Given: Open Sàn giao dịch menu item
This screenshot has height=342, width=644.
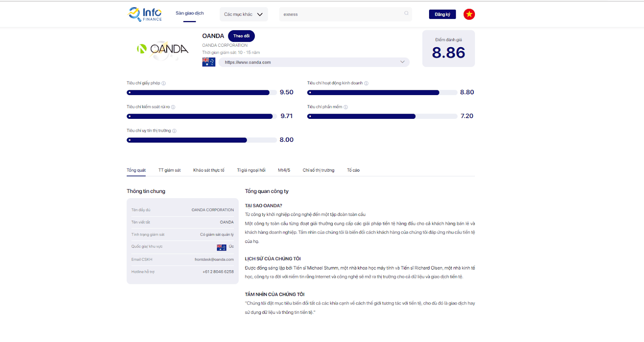Looking at the screenshot, I should (x=190, y=13).
